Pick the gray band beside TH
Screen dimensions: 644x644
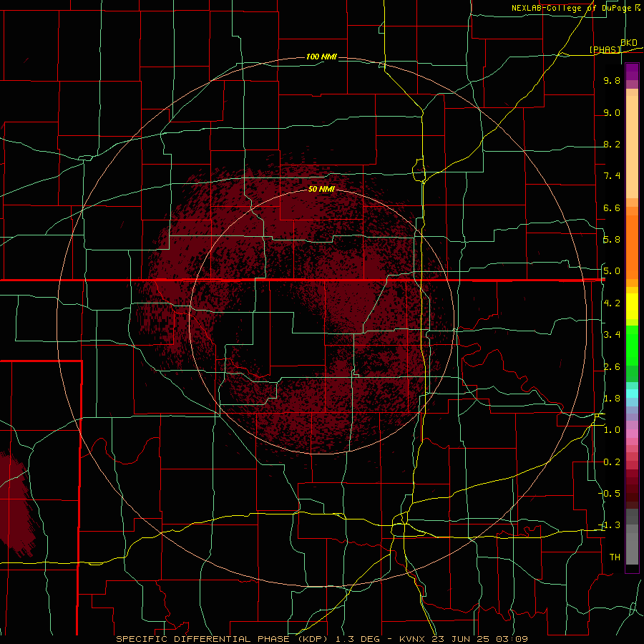tap(632, 548)
